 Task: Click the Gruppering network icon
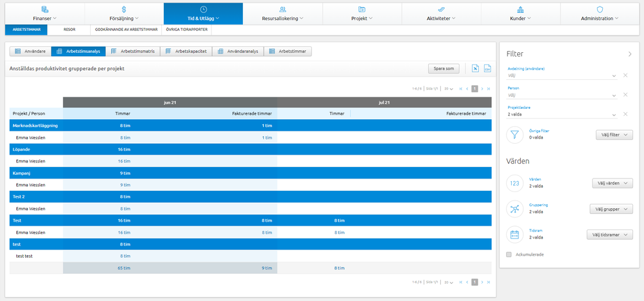click(514, 209)
